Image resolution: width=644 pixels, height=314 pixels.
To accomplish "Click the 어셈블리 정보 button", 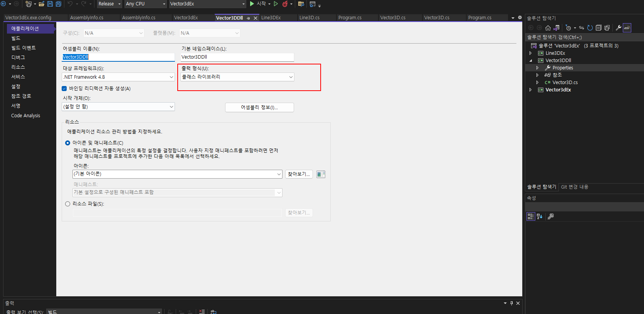I will (x=259, y=107).
